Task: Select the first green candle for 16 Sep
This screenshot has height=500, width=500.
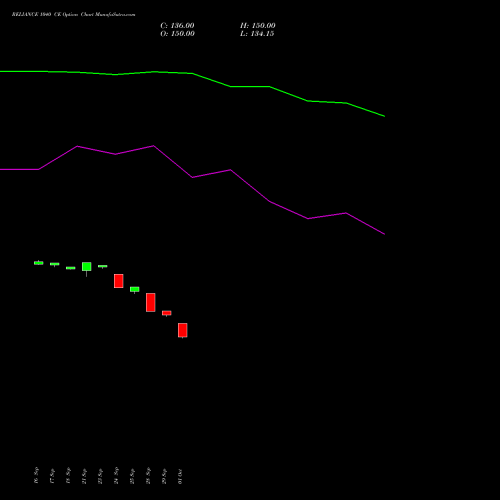Action: (x=39, y=263)
